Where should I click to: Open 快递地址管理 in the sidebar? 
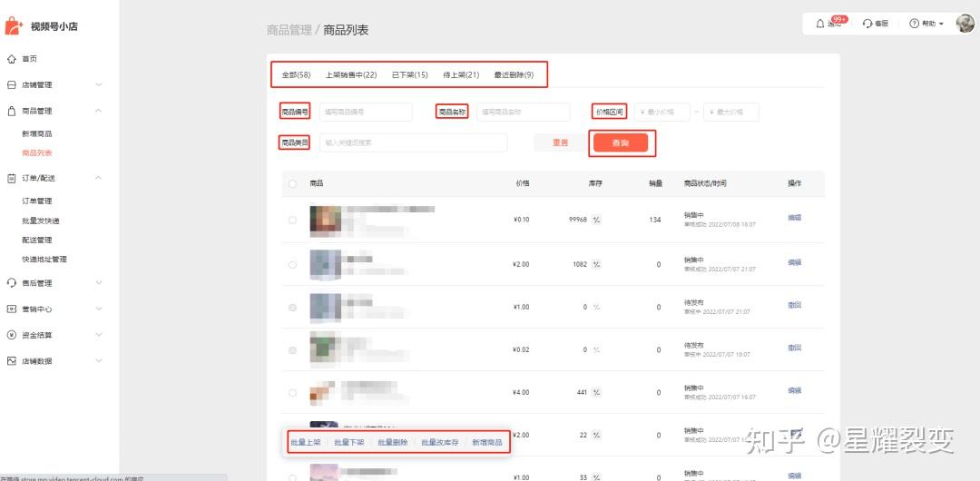tap(44, 259)
